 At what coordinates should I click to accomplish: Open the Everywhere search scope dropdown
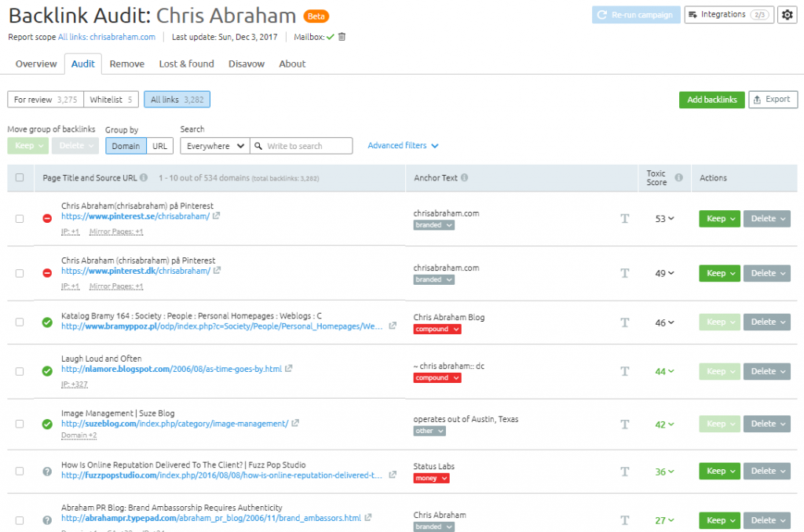(214, 146)
